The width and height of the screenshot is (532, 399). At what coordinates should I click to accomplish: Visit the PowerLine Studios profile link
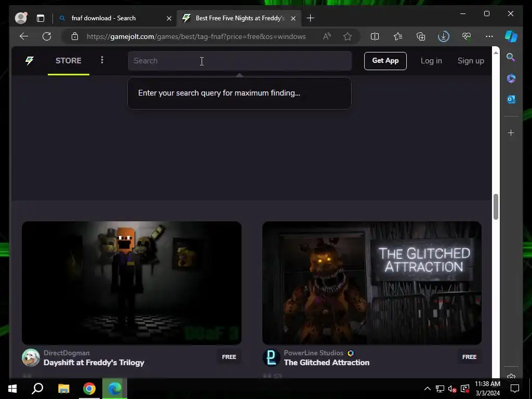[313, 353]
